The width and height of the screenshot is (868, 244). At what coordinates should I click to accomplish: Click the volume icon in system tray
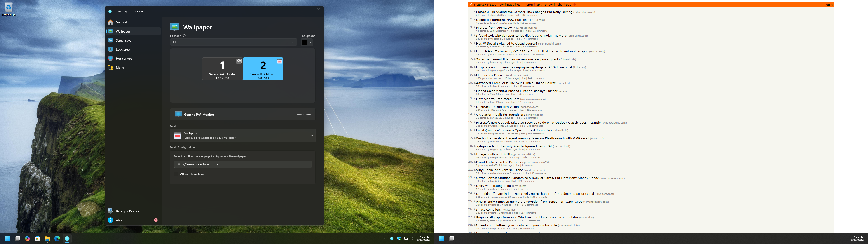coord(411,239)
